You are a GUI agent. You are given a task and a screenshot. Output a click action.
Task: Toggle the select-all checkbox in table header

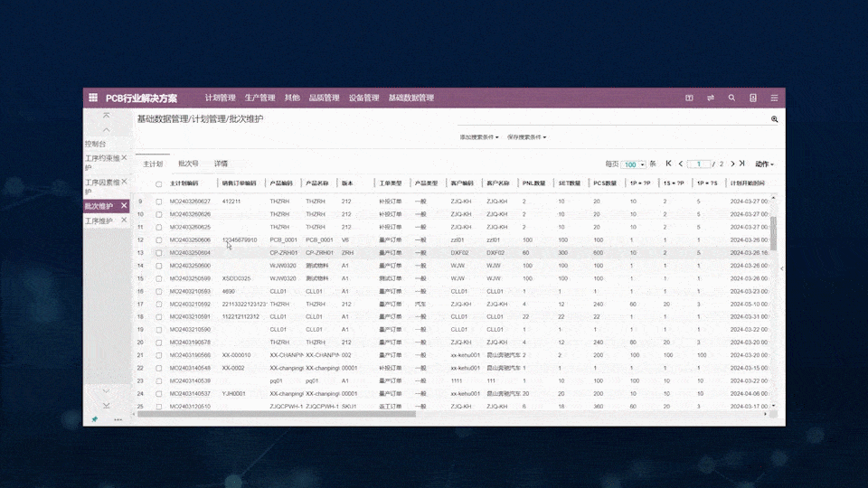tap(159, 183)
